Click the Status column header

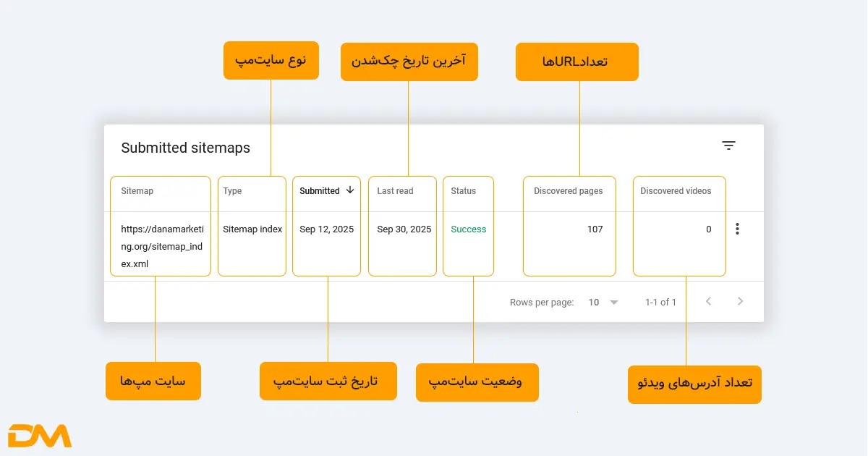463,191
